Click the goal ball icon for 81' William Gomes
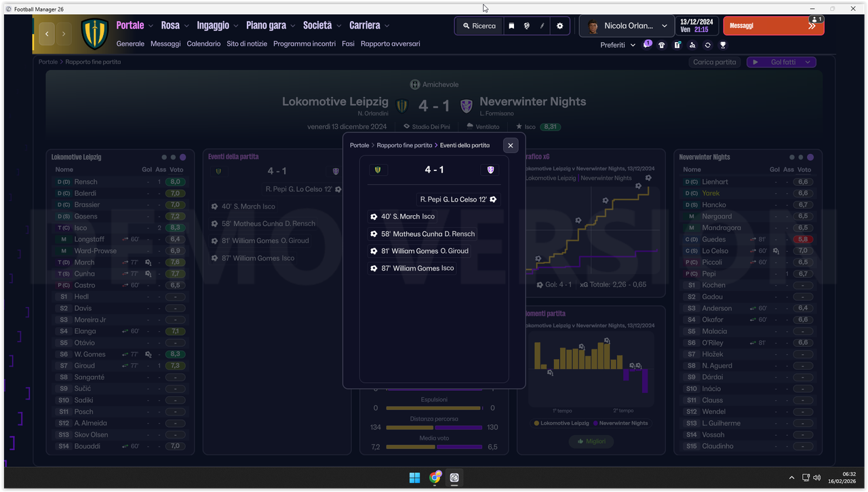The height and width of the screenshot is (492, 868). coord(374,251)
